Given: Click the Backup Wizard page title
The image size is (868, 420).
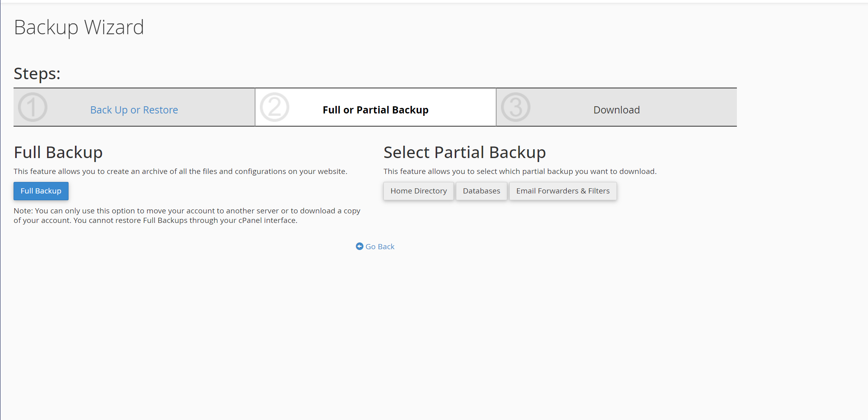Looking at the screenshot, I should pos(79,27).
